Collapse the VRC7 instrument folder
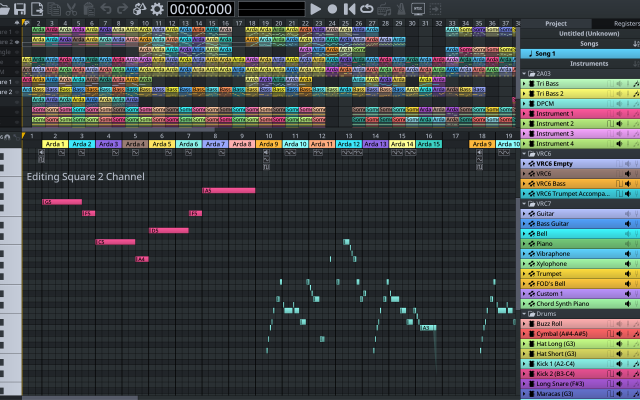640x400 pixels. point(524,204)
